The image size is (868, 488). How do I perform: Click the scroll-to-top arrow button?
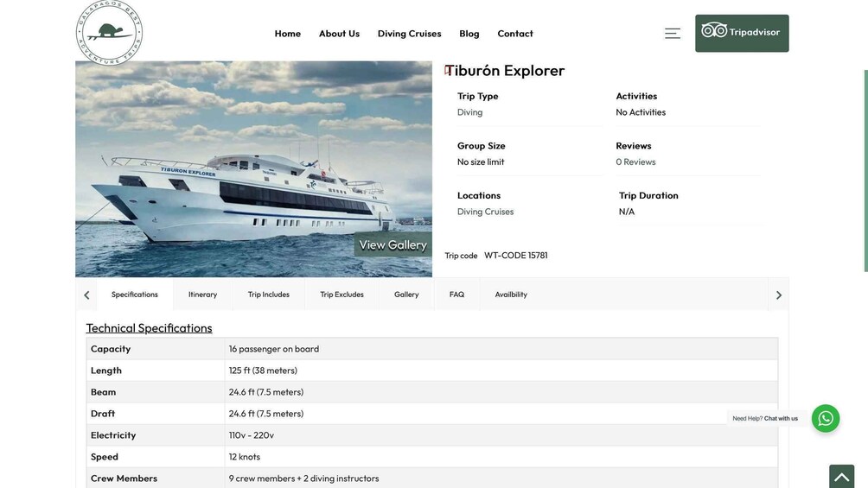pos(841,477)
